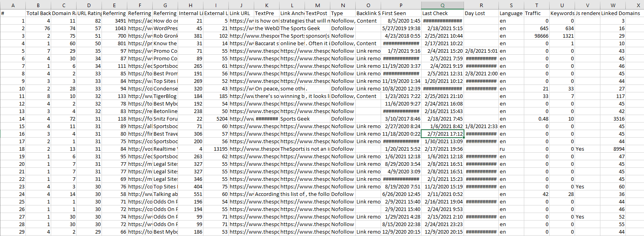This screenshot has height=236, width=644.
Task: Click the 'URL Rating' header cell
Action: tap(89, 13)
